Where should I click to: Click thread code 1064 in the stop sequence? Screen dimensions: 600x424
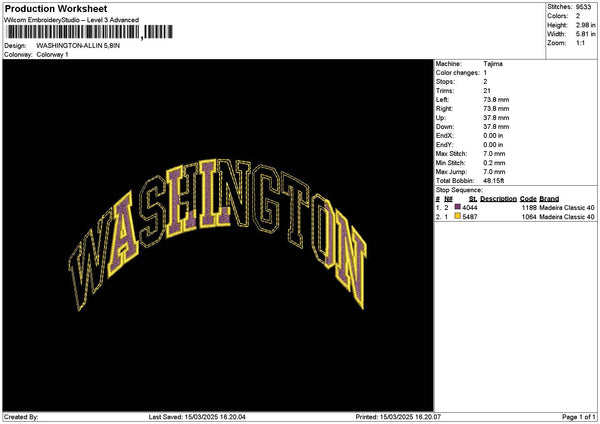coord(529,217)
